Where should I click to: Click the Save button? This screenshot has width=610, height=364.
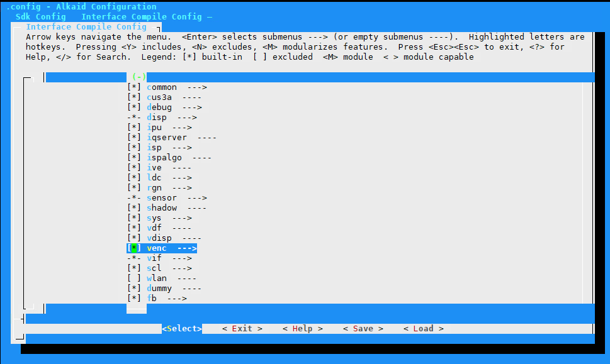click(x=363, y=329)
